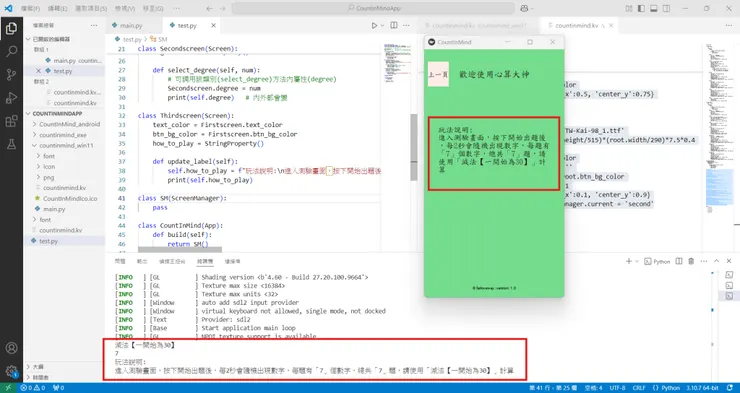Select the Python 3.10.7 64-bit interpreter

pyautogui.click(x=702, y=388)
